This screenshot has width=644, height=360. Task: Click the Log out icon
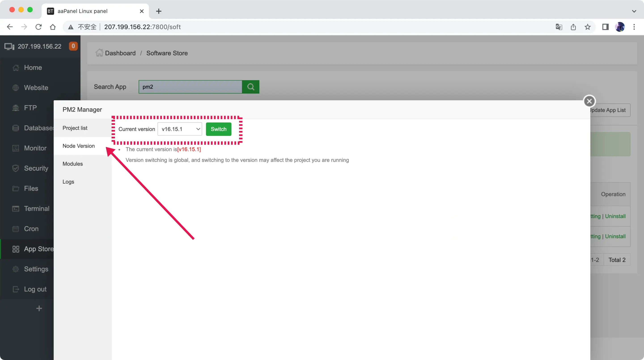click(15, 289)
